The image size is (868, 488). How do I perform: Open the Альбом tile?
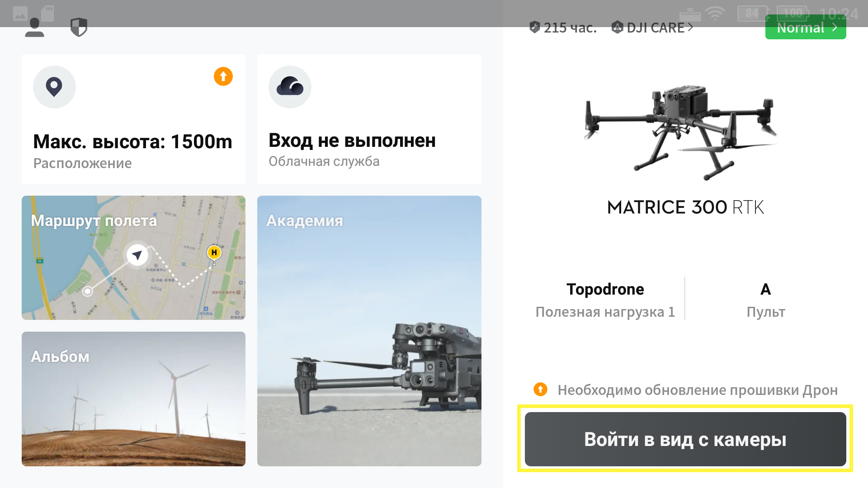(133, 399)
